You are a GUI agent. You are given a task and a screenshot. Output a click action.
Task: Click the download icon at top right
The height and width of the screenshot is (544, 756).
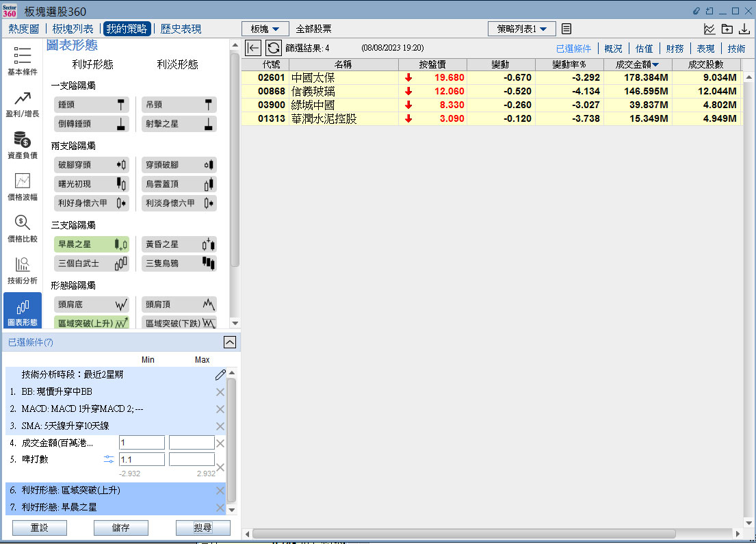click(744, 29)
